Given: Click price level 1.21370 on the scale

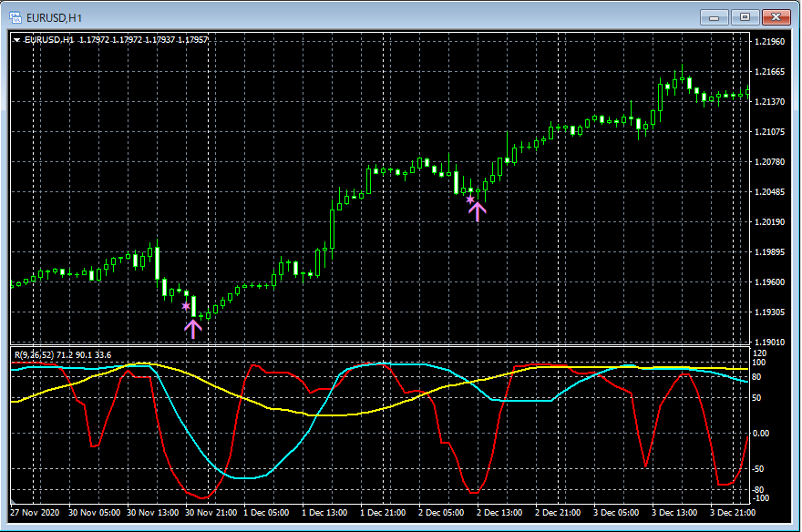Looking at the screenshot, I should (x=770, y=102).
